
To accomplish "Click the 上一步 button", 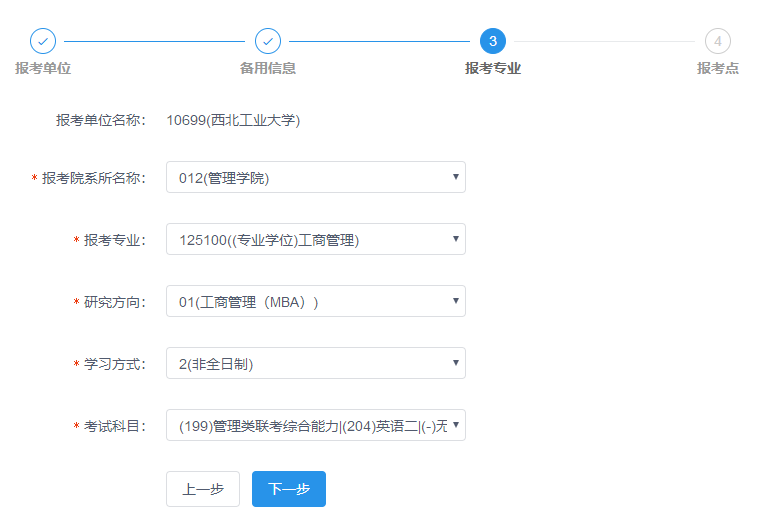I will [203, 489].
